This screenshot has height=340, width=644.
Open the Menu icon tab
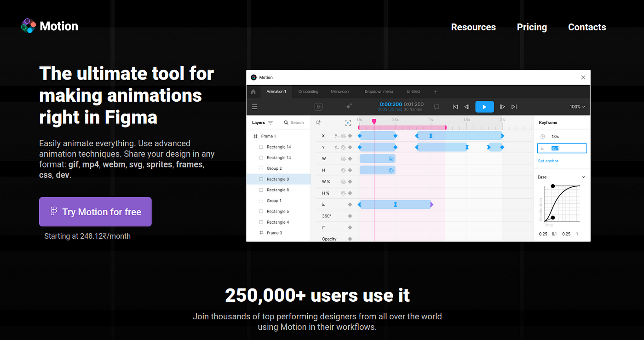340,92
